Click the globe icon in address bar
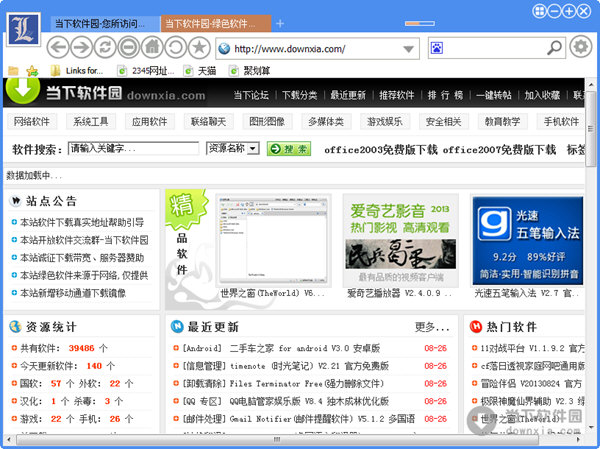This screenshot has height=449, width=600. point(224,49)
